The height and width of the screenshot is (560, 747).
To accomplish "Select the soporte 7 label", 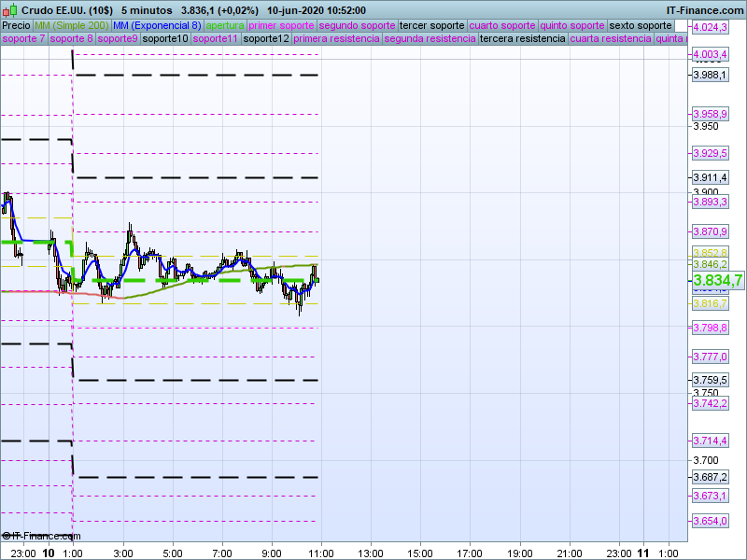I will coord(23,39).
